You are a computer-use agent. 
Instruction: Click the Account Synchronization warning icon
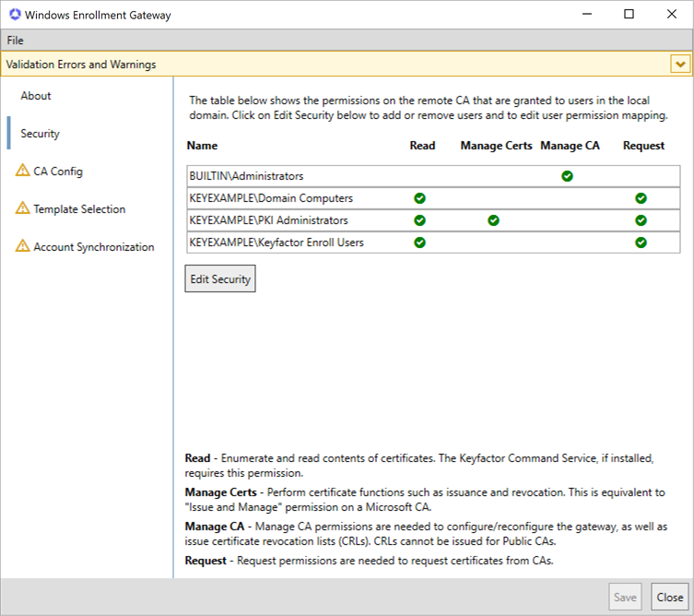tap(22, 246)
